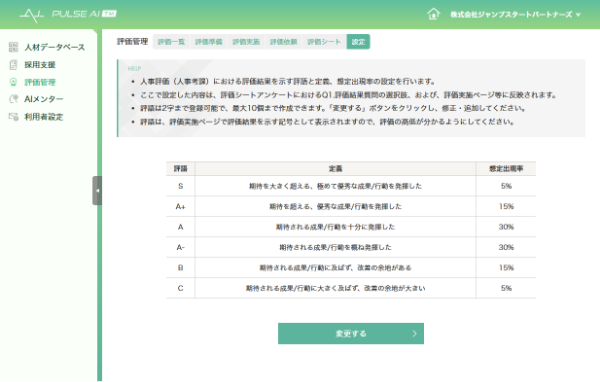The image size is (600, 382).
Task: Click the definition text for grade C
Action: pos(336,288)
